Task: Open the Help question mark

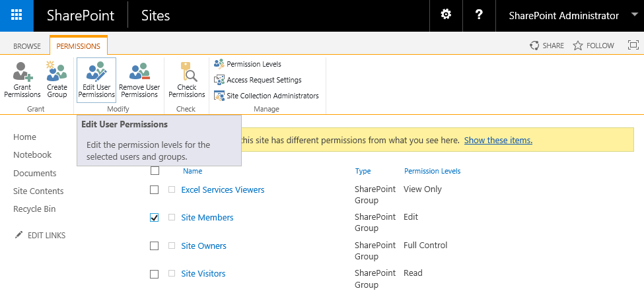Action: (x=479, y=15)
